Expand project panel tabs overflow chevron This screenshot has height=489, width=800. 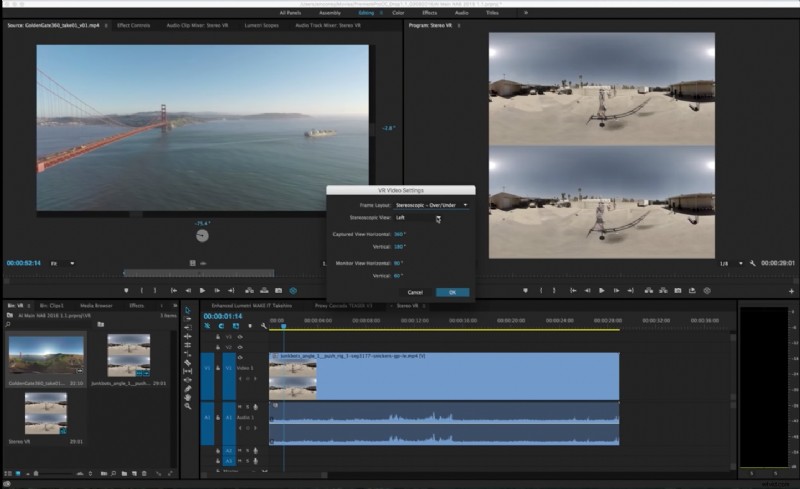175,306
